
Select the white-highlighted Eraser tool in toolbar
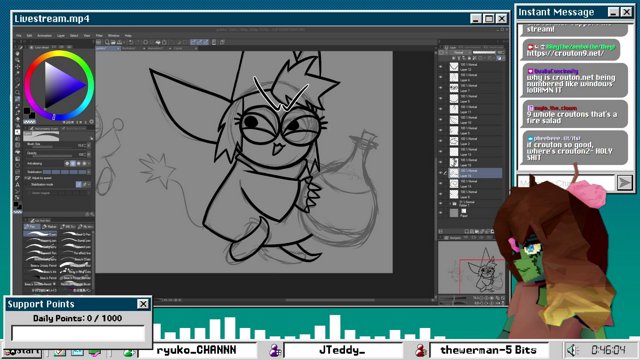click(x=18, y=132)
